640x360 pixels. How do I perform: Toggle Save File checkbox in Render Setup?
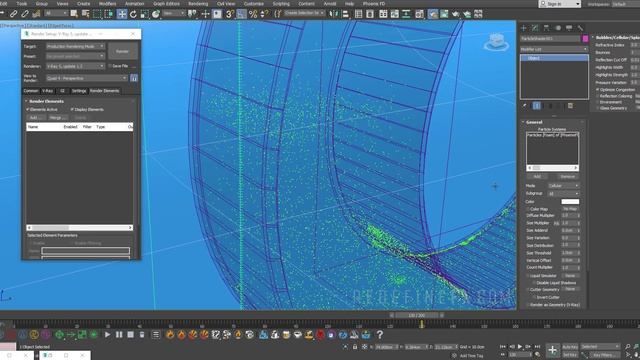110,66
